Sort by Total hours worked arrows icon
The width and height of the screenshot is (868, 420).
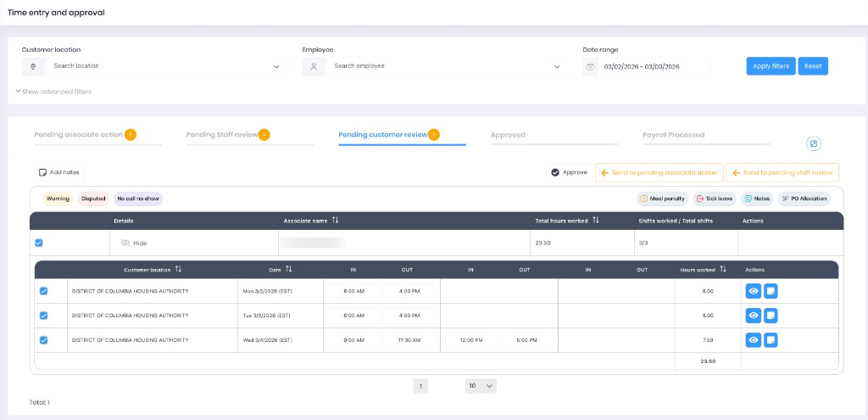coord(596,221)
